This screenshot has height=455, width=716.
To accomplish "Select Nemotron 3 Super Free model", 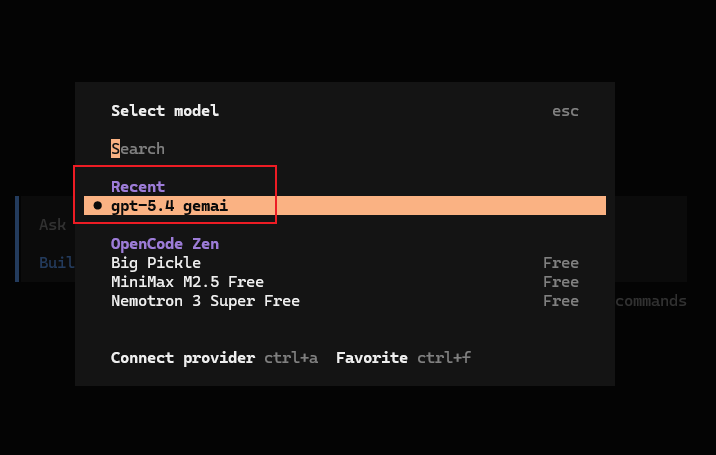I will 205,301.
